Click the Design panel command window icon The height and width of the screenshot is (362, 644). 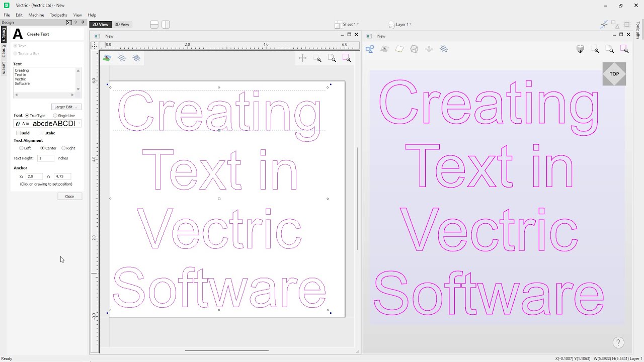69,23
